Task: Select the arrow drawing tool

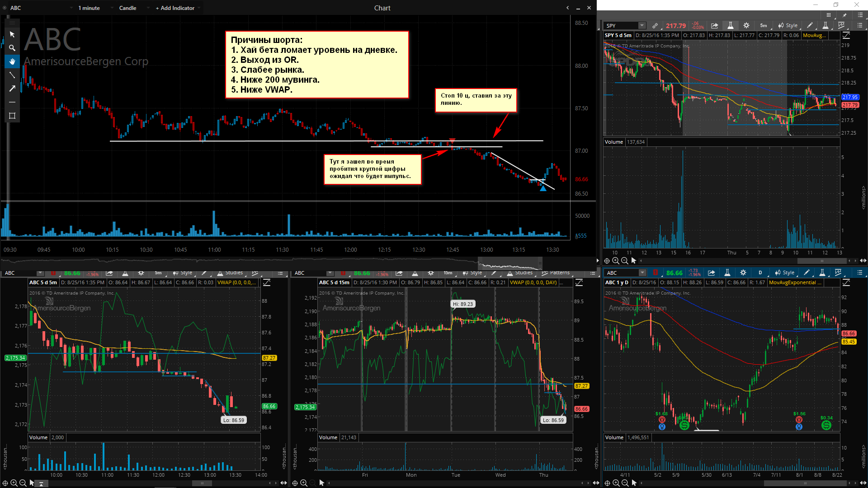Action: 12,89
